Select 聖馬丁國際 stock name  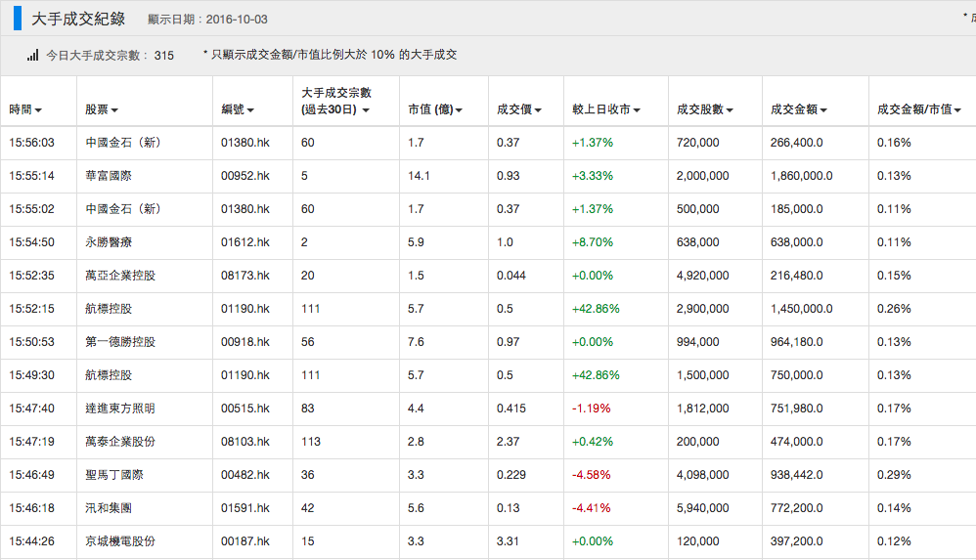click(x=113, y=475)
